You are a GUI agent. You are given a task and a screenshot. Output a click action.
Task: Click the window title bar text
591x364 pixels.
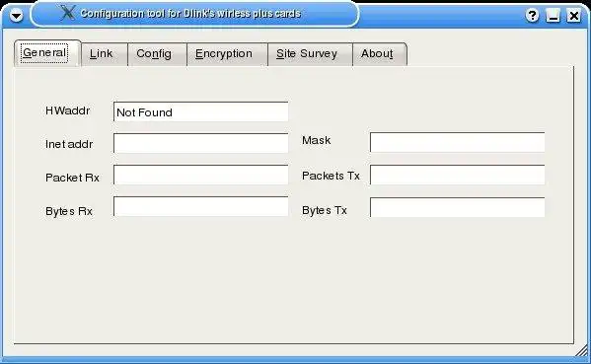click(x=190, y=14)
